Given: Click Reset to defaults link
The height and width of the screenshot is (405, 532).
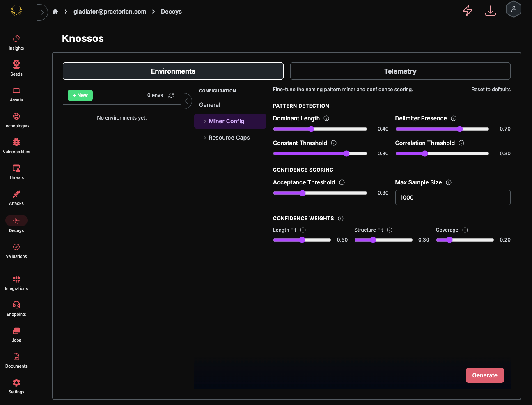Looking at the screenshot, I should coord(491,90).
